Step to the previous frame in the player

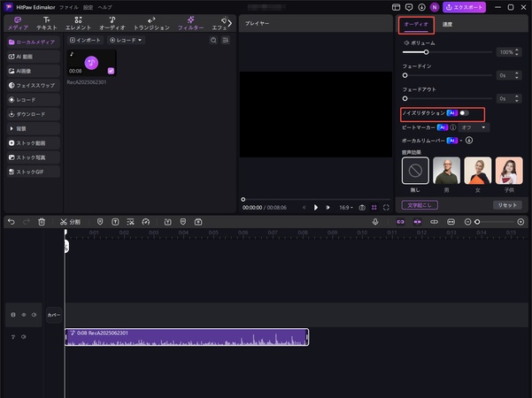(x=304, y=208)
